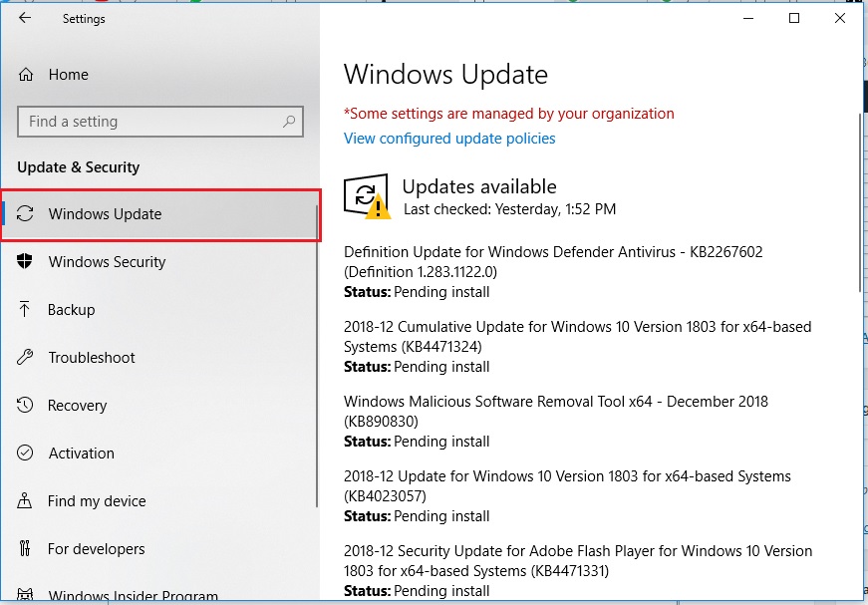
Task: Click the Recovery clock icon
Action: [x=27, y=406]
